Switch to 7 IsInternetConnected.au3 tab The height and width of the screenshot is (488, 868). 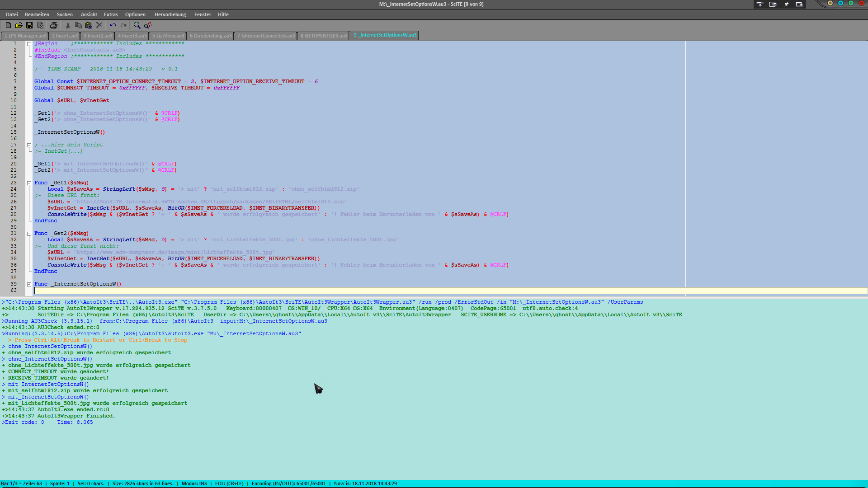pos(266,36)
